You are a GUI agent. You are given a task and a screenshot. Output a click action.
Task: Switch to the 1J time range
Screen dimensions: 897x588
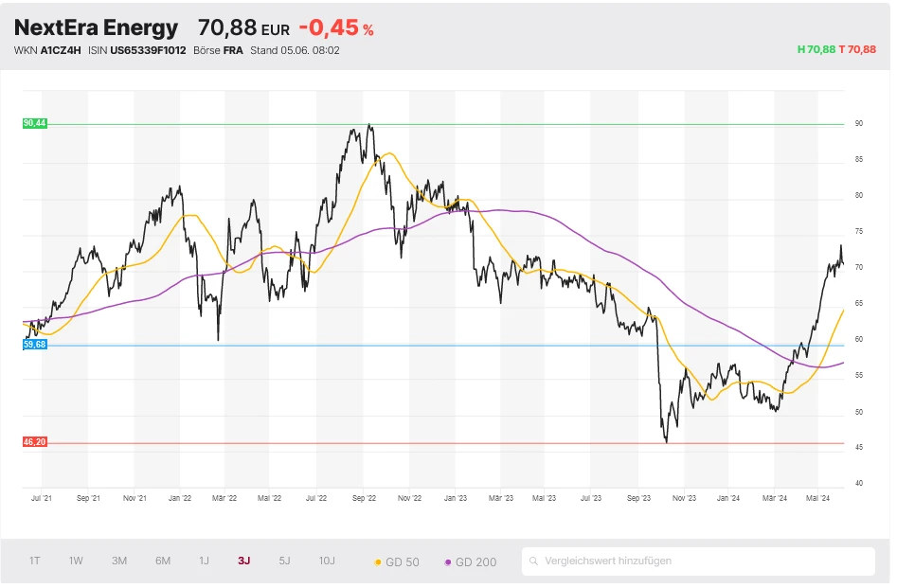(x=204, y=561)
